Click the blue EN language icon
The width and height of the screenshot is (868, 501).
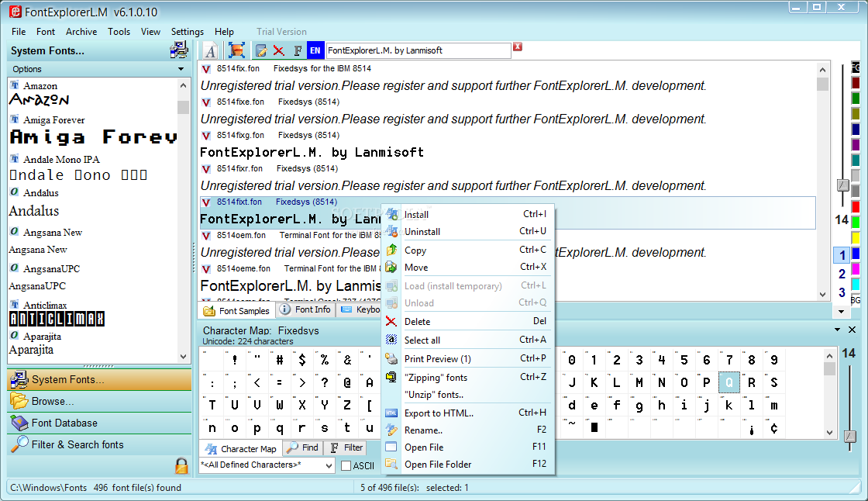(315, 50)
